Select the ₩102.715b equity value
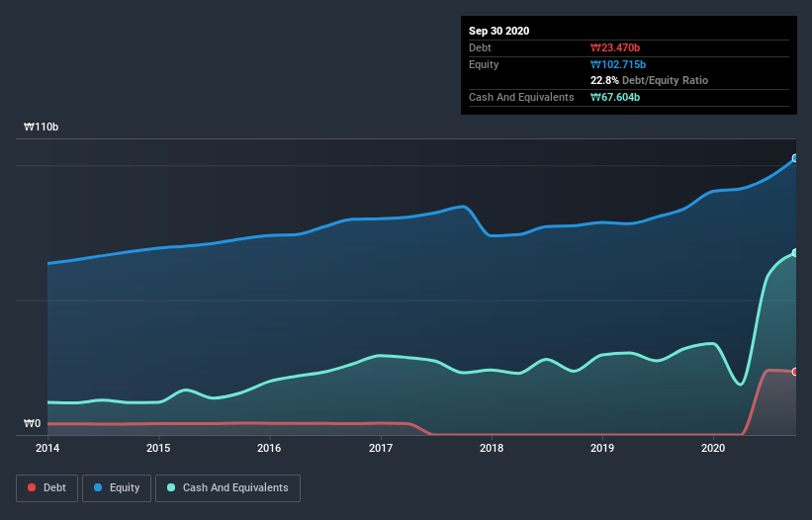The width and height of the screenshot is (812, 520). [618, 64]
